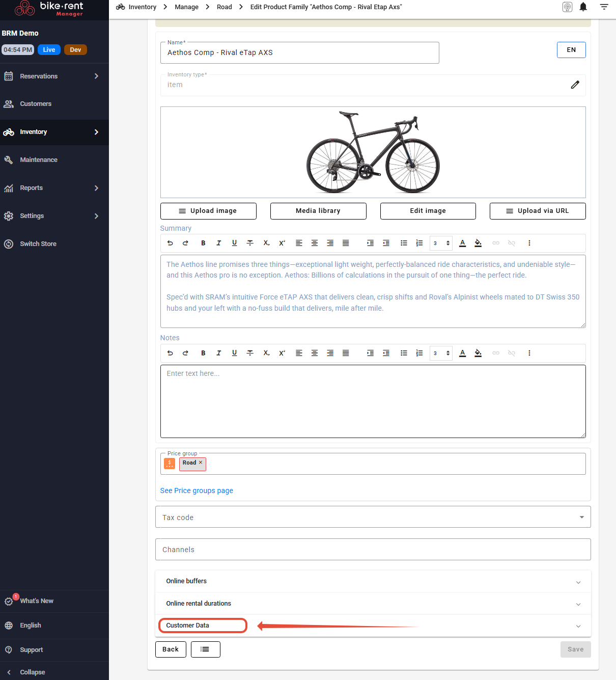Image resolution: width=616 pixels, height=680 pixels.
Task: Toggle bold in the Summary editor toolbar
Action: point(203,243)
